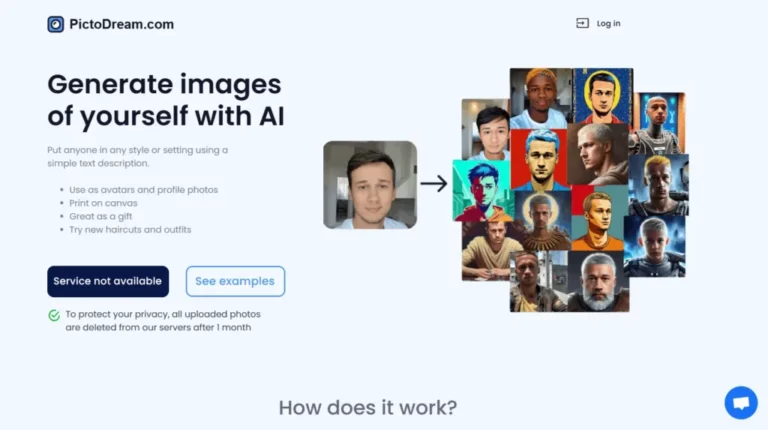This screenshot has height=430, width=768.
Task: Click the Service not available button
Action: click(108, 281)
